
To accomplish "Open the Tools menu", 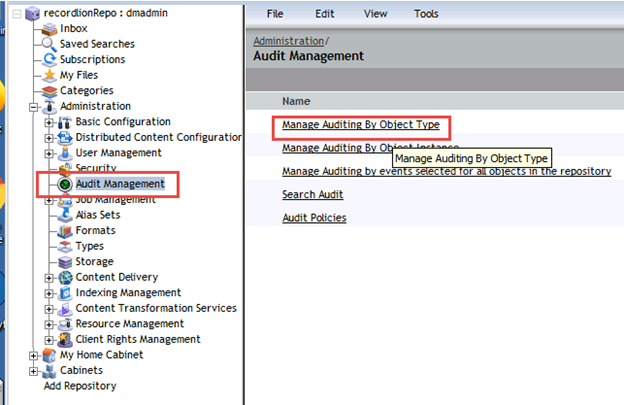I will coord(426,14).
